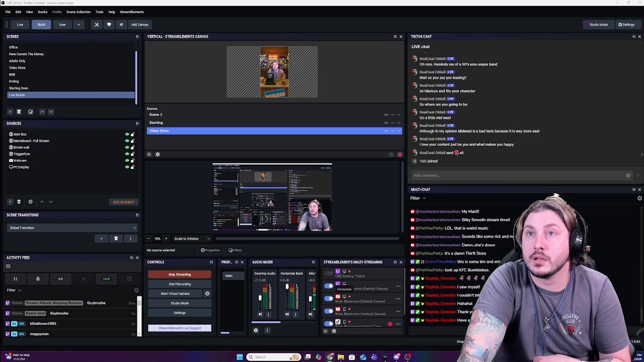Expand the Activity Feed Filter dropdown
Viewport: 644px width, 362px height.
click(14, 290)
